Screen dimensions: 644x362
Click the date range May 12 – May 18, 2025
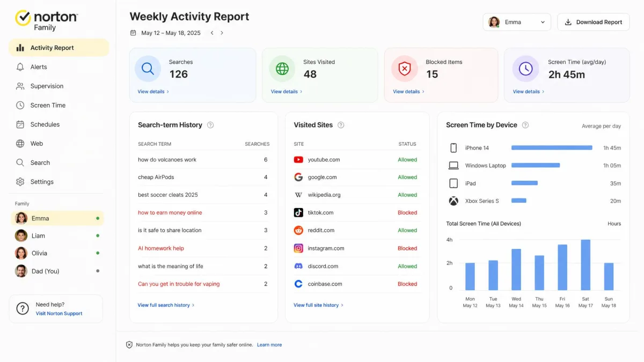pos(171,33)
